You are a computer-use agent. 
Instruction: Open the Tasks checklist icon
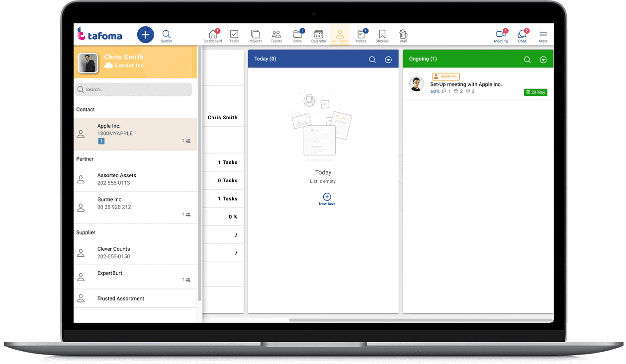point(234,35)
